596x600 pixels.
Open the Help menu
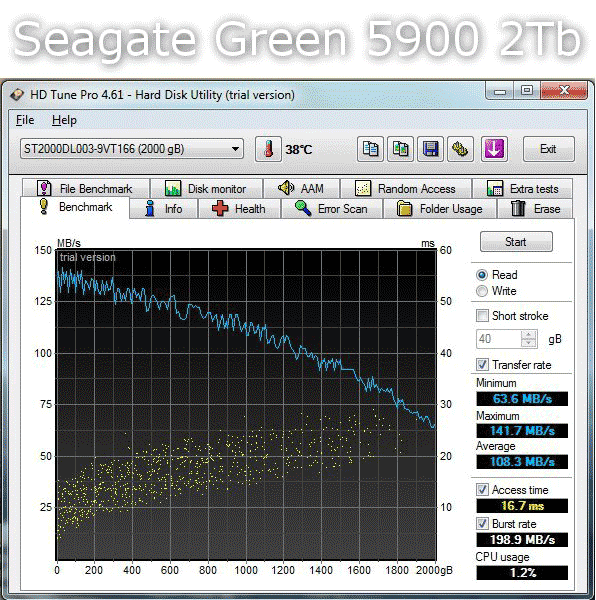pyautogui.click(x=64, y=120)
